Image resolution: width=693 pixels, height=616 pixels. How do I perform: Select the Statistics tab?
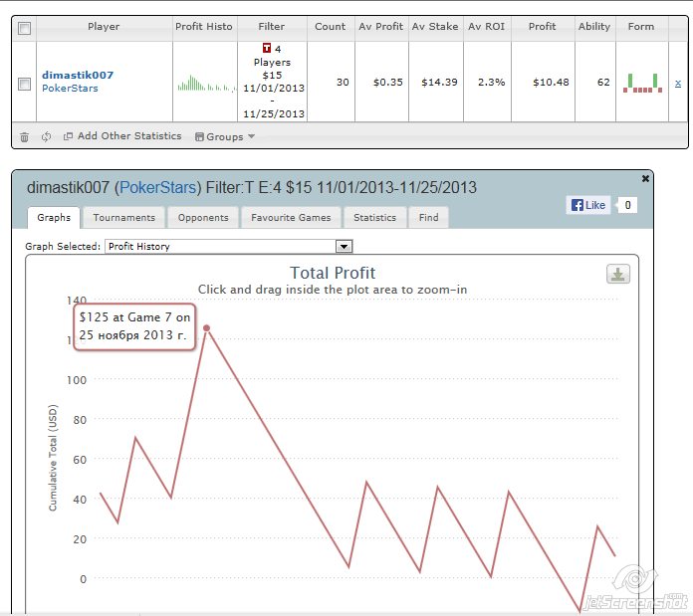(x=374, y=217)
